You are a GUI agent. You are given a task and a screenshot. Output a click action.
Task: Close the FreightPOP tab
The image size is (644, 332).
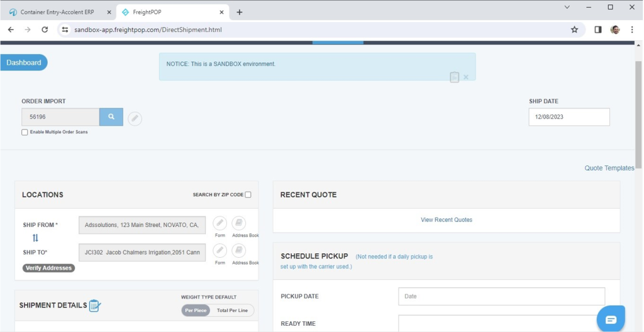(x=221, y=13)
